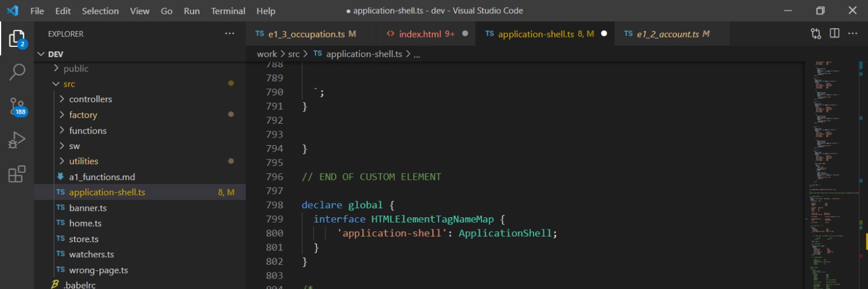Click 'HTMLElementTagNameMap' interface name
This screenshot has height=289, width=868.
(432, 219)
